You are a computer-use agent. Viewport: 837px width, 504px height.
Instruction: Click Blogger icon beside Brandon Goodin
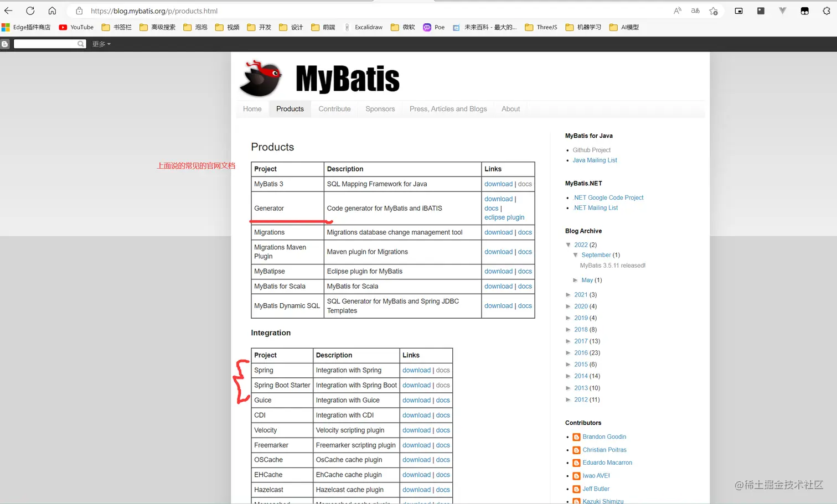pyautogui.click(x=576, y=437)
